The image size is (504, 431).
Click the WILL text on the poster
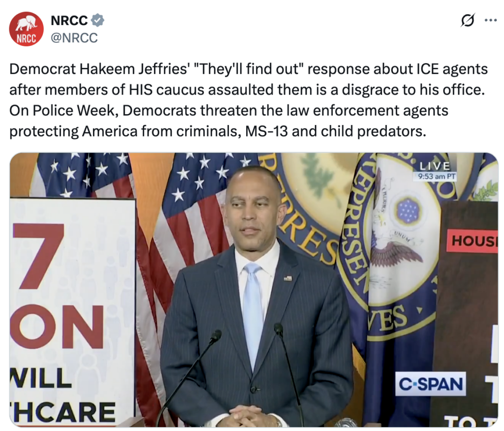(41, 378)
